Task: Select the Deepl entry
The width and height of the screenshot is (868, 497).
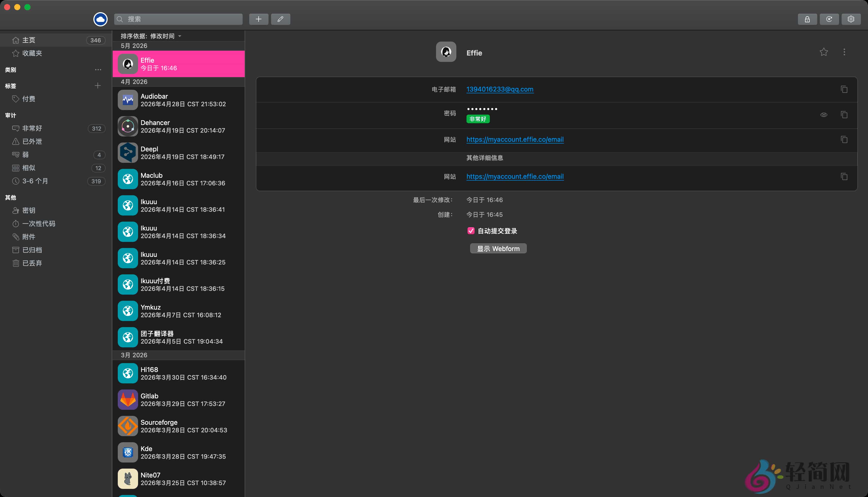Action: tap(178, 153)
